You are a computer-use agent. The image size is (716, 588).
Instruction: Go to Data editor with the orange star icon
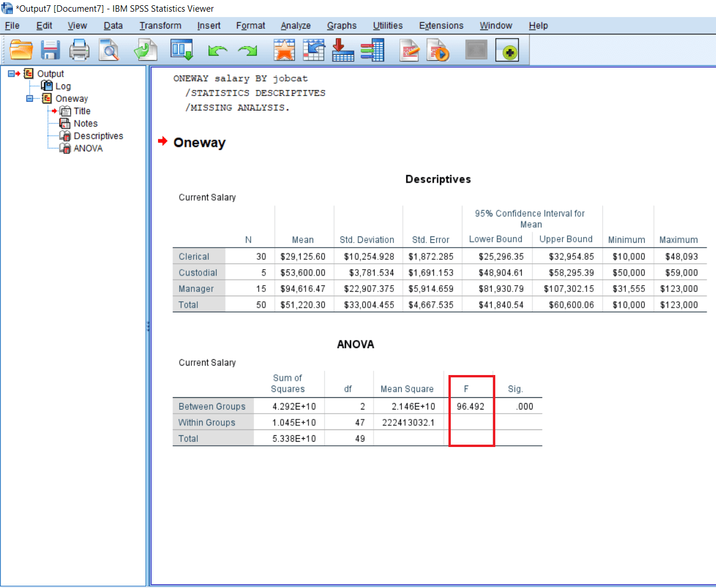285,50
